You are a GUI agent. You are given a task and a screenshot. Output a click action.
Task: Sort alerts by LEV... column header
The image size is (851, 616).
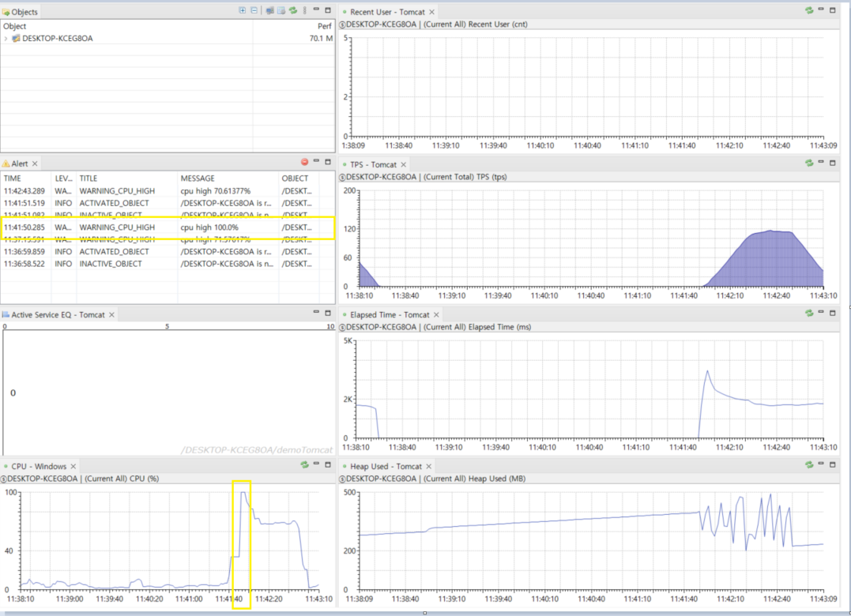coord(63,178)
